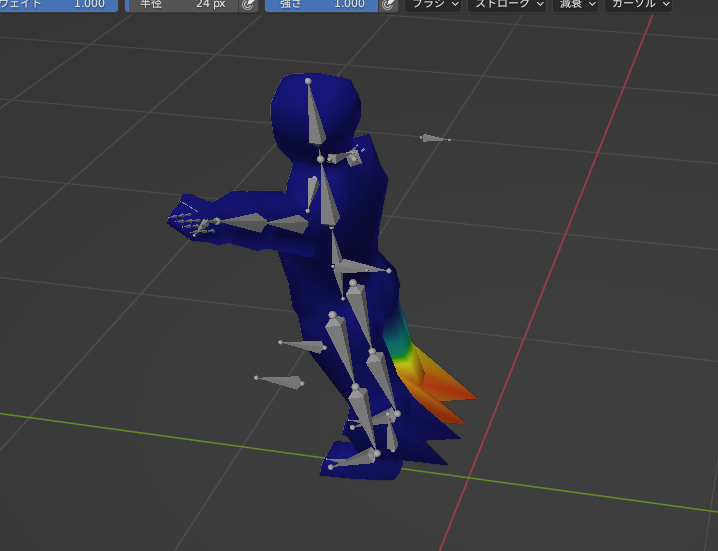Click the 強さ (Strength) value slider

321,5
